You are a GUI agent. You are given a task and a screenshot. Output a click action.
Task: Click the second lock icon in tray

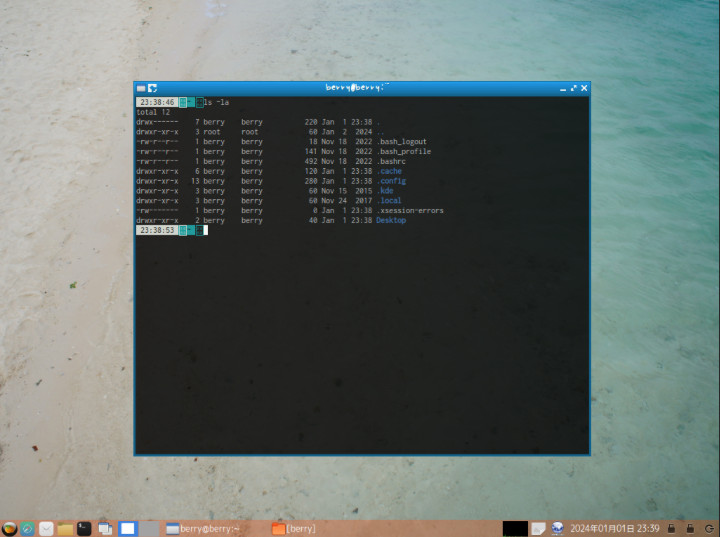coord(690,528)
